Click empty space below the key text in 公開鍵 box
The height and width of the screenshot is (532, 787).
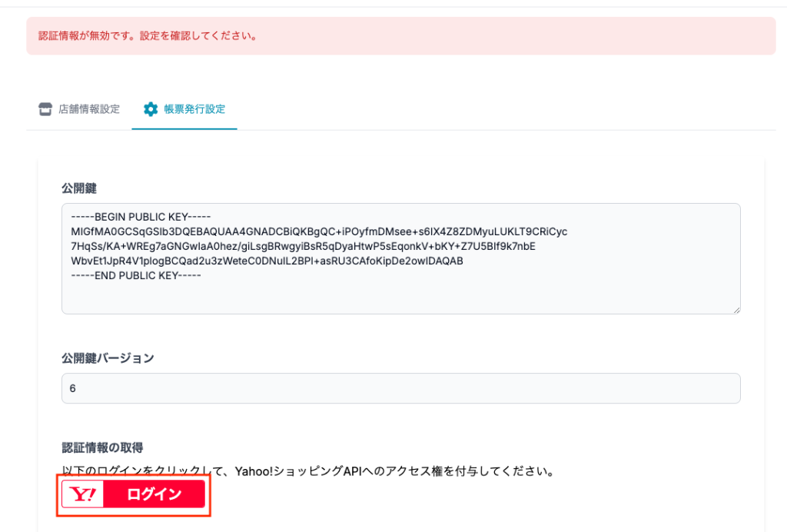pyautogui.click(x=400, y=296)
